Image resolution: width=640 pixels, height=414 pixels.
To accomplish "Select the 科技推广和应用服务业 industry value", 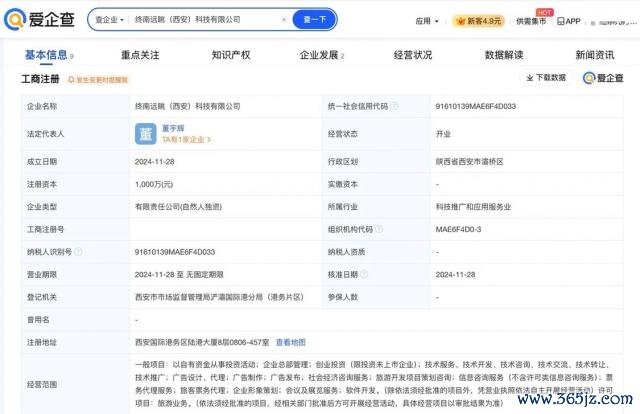I will [x=473, y=207].
